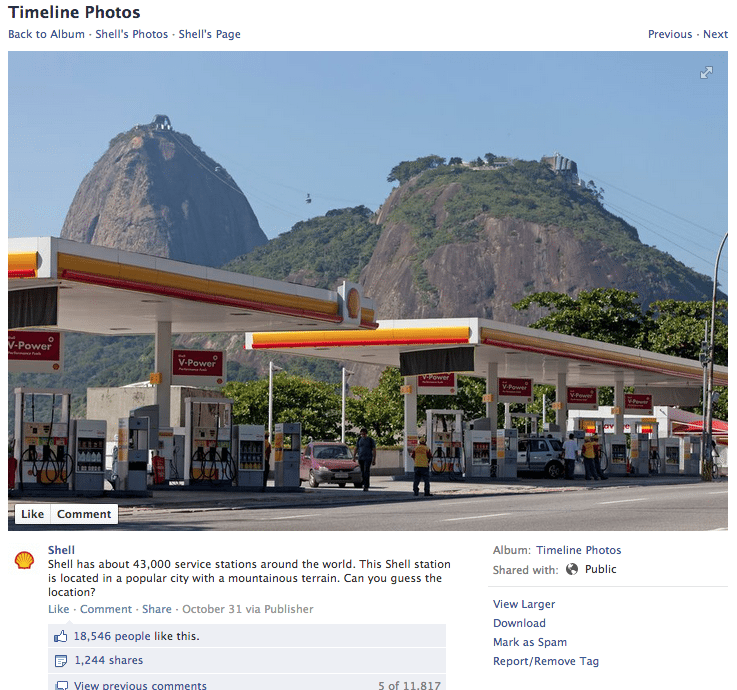Screen dimensions: 737x690
Task: Click the thumbs-up likes icon
Action: 61,636
